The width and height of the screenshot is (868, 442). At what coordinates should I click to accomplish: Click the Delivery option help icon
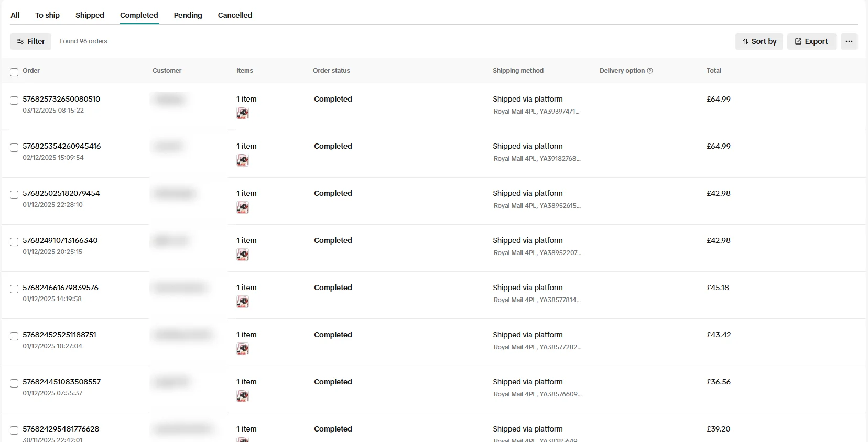(650, 71)
